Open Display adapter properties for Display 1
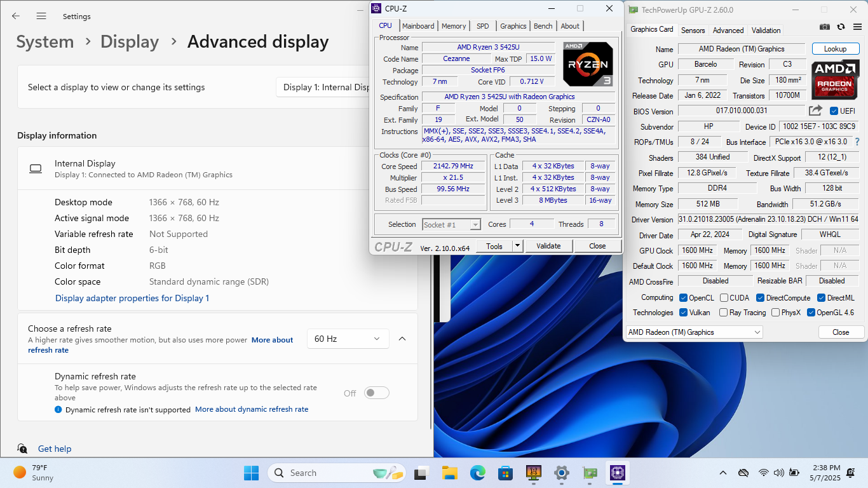This screenshot has height=488, width=868. point(132,298)
